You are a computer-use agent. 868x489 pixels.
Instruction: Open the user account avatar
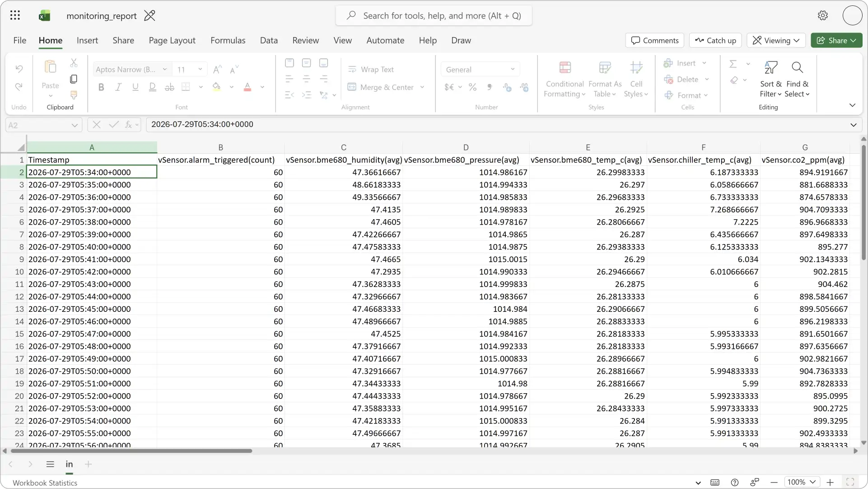click(852, 15)
